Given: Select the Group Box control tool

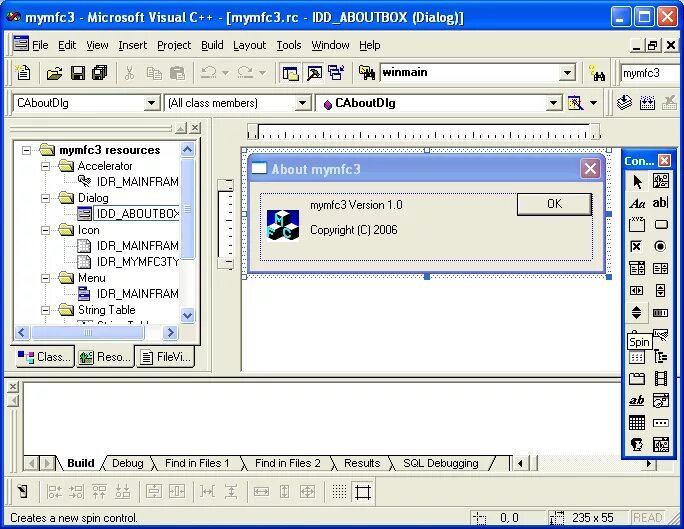Looking at the screenshot, I should 637,225.
